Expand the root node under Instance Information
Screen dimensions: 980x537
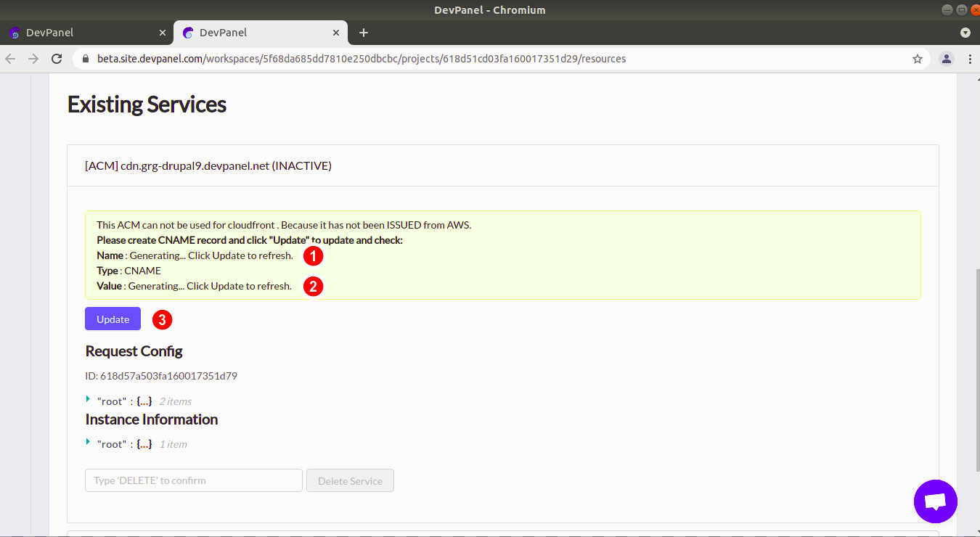point(88,443)
